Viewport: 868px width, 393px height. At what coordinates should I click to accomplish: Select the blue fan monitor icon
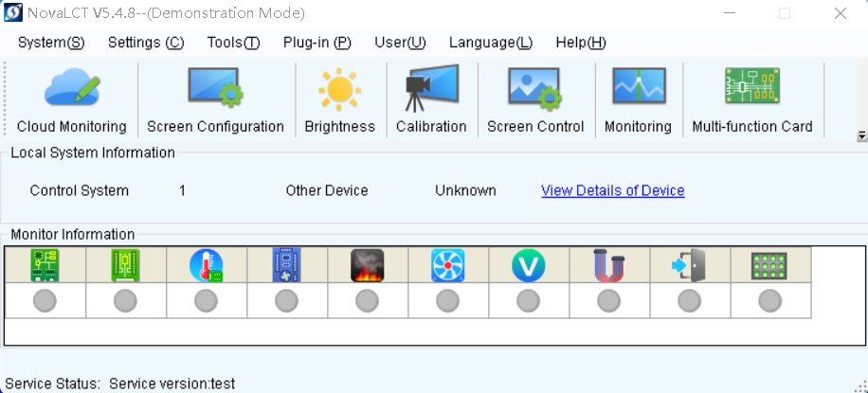click(448, 265)
